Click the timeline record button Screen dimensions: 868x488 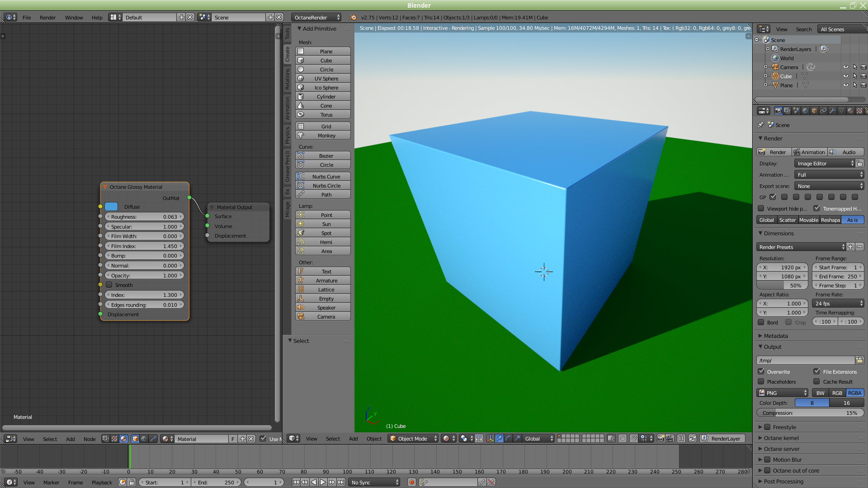click(411, 482)
